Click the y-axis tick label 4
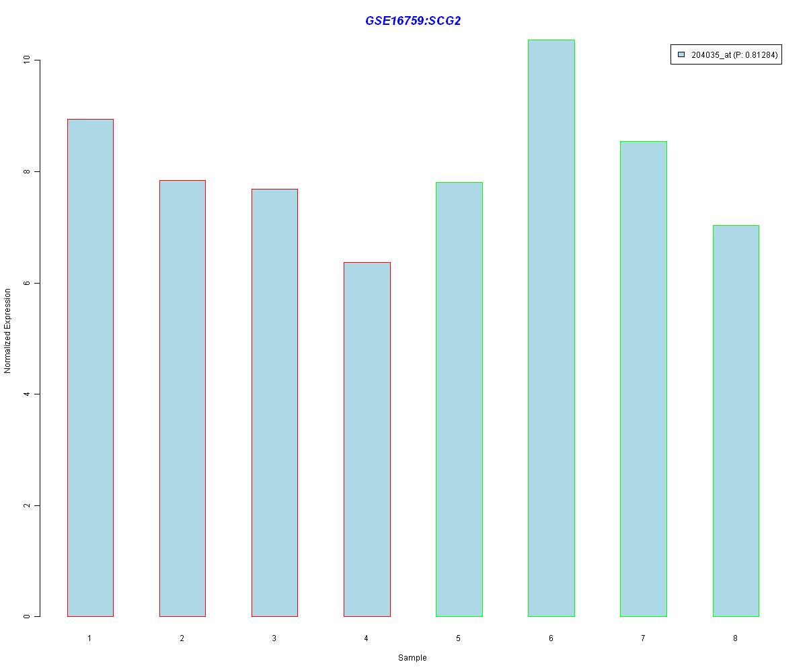The height and width of the screenshot is (672, 807). pyautogui.click(x=27, y=394)
